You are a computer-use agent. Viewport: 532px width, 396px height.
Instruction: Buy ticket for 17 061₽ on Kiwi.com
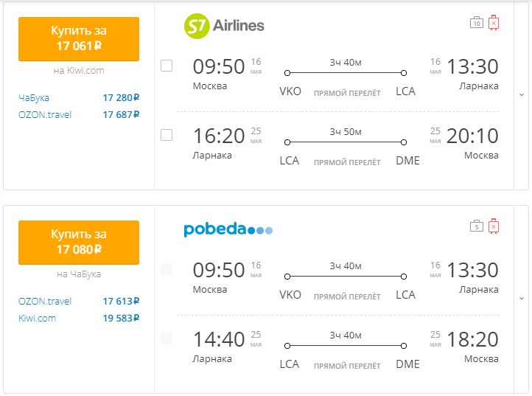[x=79, y=39]
